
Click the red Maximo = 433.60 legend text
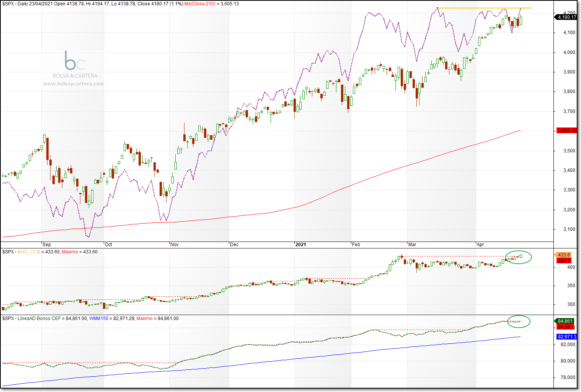pos(80,252)
